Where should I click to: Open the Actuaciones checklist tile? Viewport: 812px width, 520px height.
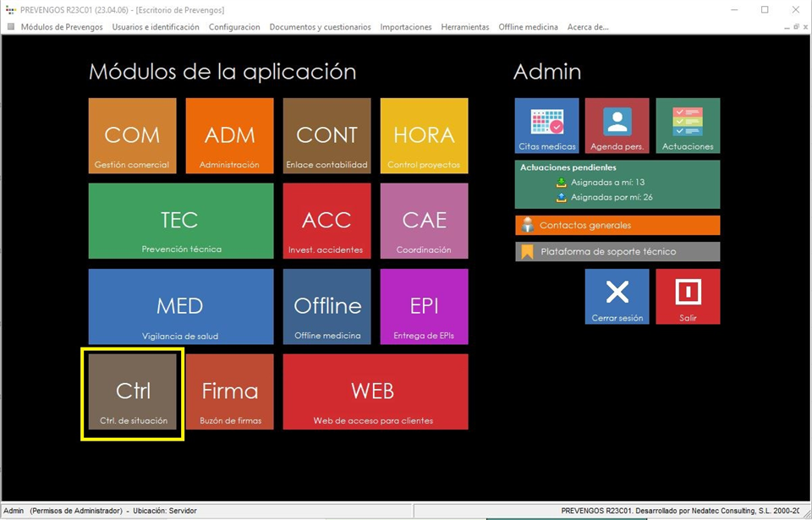pos(688,125)
